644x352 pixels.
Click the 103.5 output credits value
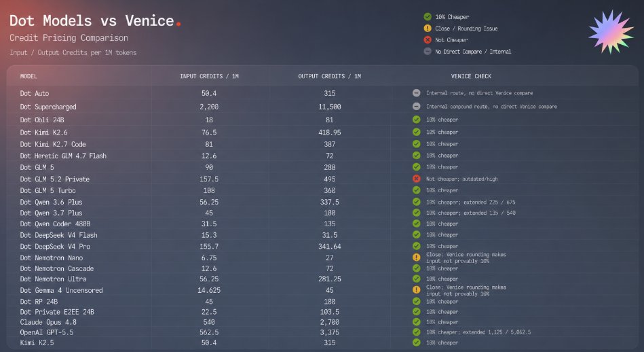tap(329, 312)
